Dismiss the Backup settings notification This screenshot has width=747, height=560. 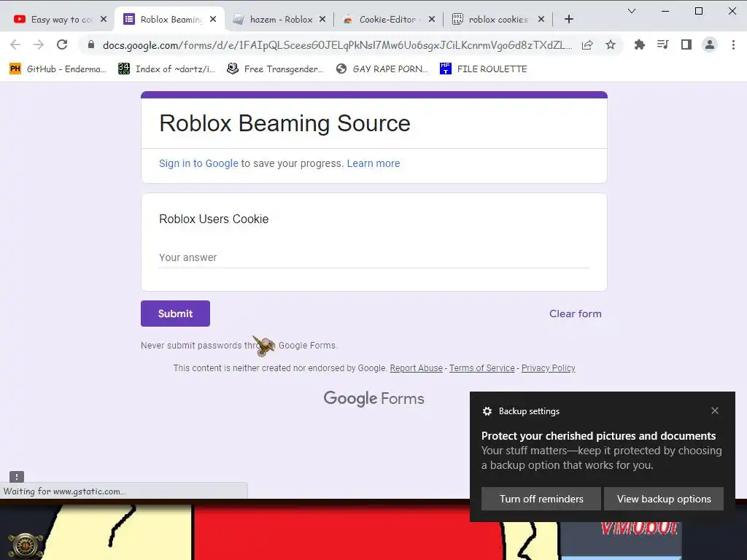point(715,411)
